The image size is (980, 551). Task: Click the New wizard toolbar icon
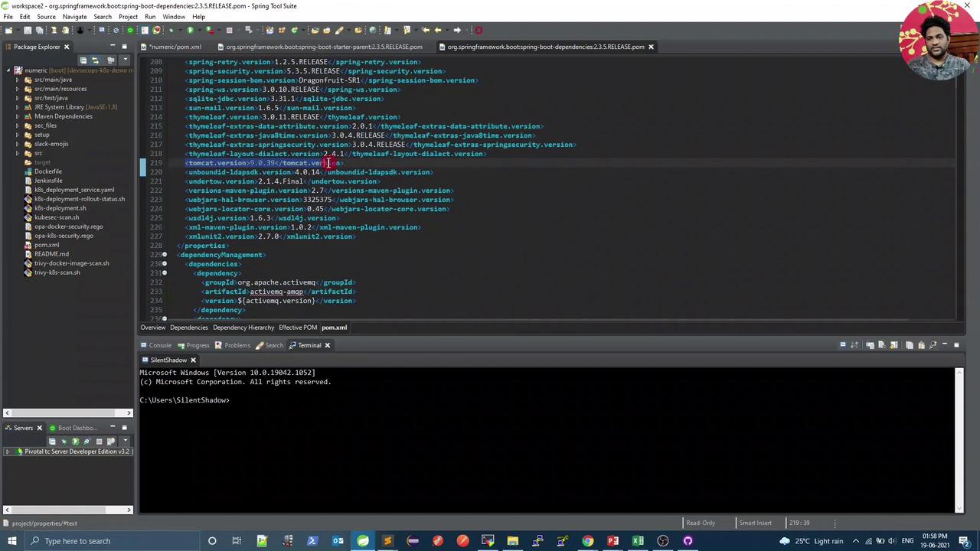[x=8, y=31]
